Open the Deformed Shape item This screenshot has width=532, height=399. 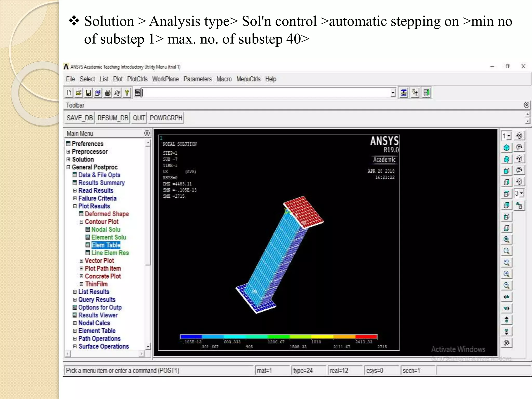tap(107, 214)
